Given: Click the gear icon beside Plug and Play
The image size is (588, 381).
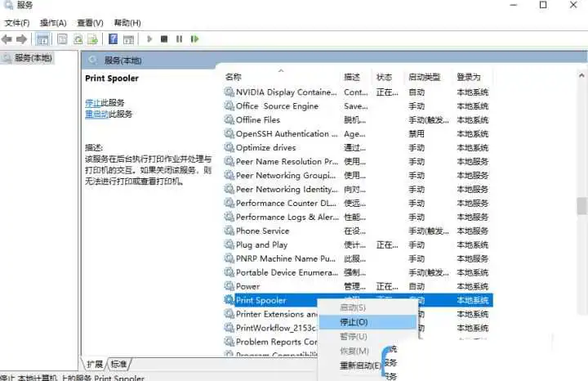Looking at the screenshot, I should tap(229, 244).
